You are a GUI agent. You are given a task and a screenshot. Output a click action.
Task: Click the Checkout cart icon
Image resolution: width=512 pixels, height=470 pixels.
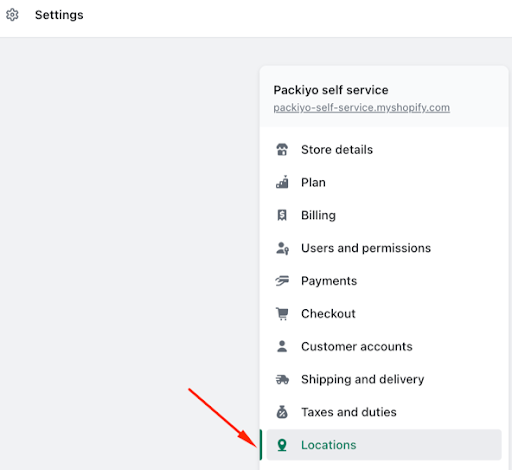point(282,314)
